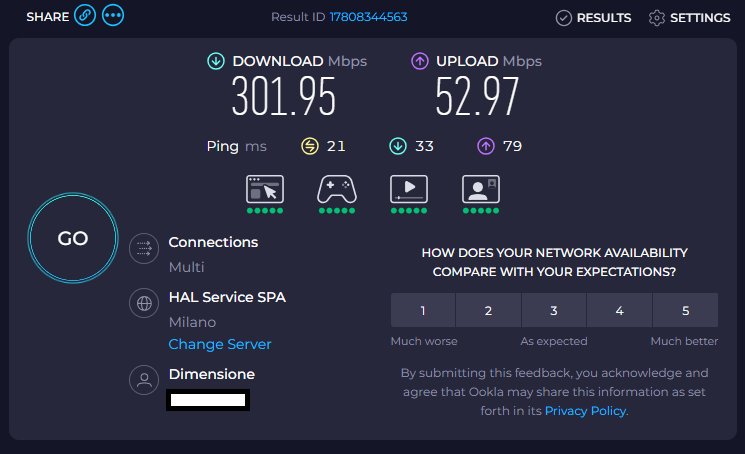Open the Settings menu
The height and width of the screenshot is (454, 745).
690,17
